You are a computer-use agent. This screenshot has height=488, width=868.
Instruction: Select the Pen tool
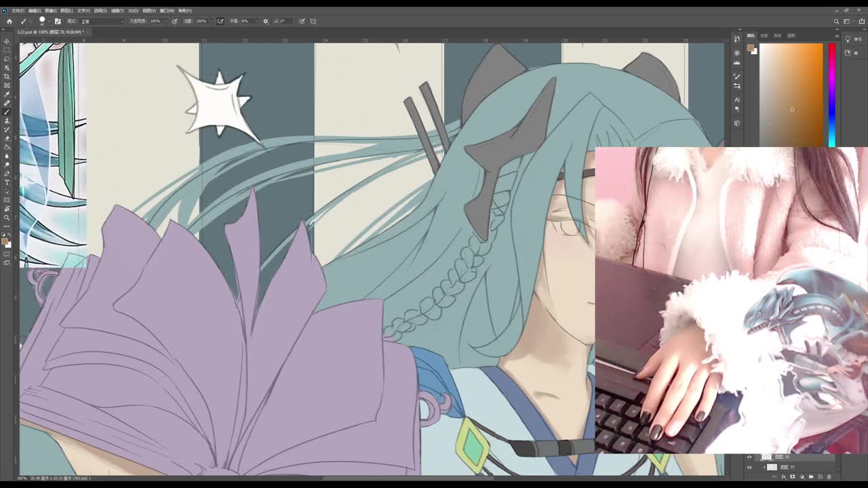(x=7, y=174)
